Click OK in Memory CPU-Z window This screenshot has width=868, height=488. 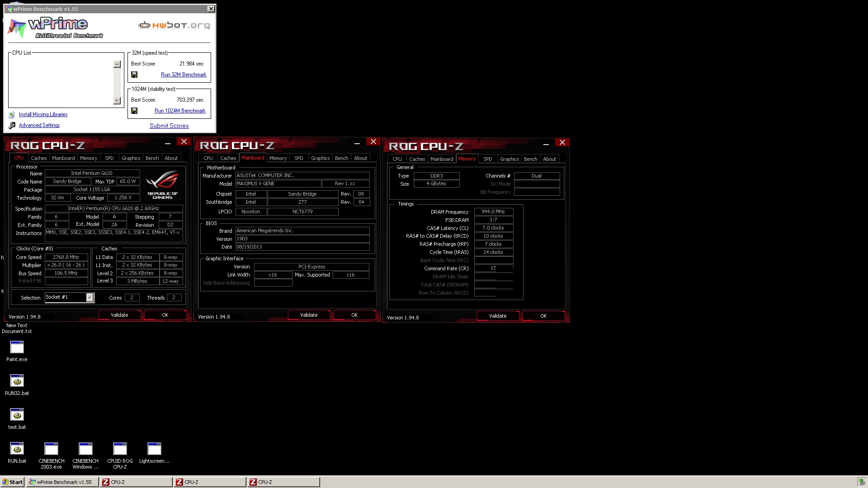tap(543, 316)
